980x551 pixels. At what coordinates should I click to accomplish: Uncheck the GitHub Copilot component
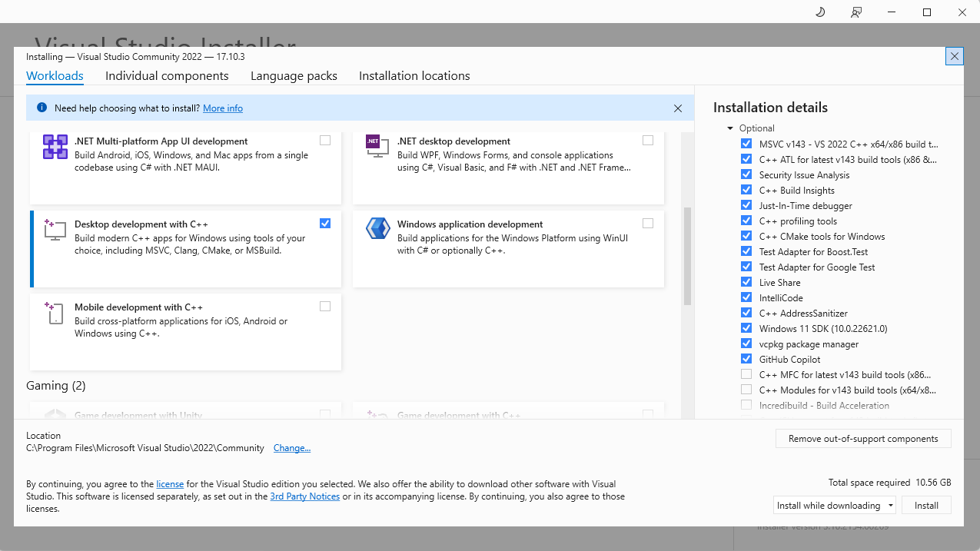coord(746,359)
